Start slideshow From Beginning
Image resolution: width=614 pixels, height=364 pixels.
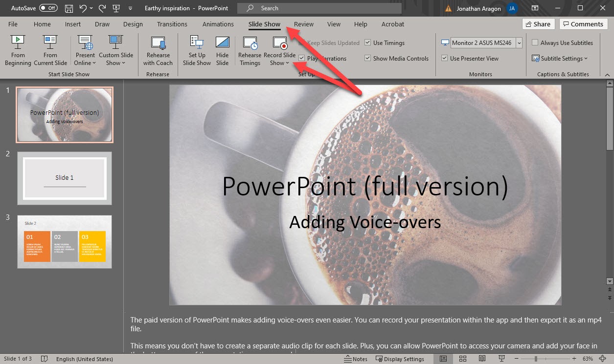[18, 50]
